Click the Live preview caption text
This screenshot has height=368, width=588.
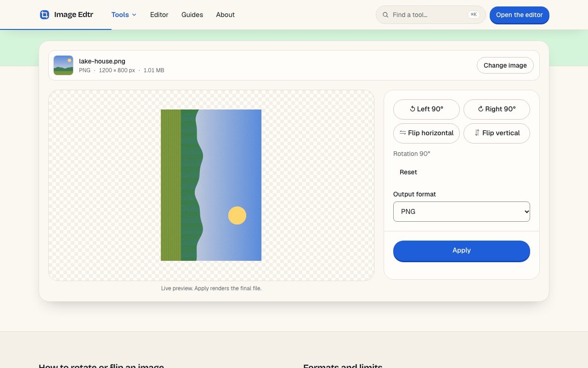pos(211,288)
